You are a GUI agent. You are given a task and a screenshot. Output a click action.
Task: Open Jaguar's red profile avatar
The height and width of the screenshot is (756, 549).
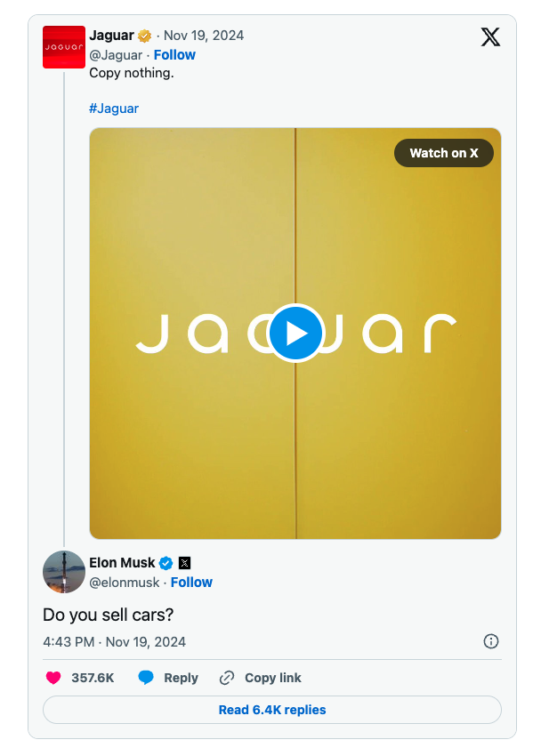(64, 47)
